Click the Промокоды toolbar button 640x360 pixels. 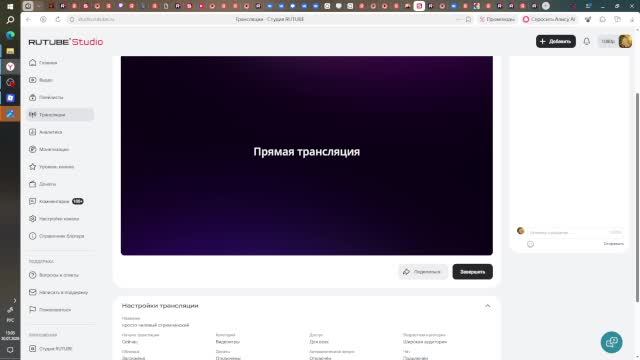[497, 19]
